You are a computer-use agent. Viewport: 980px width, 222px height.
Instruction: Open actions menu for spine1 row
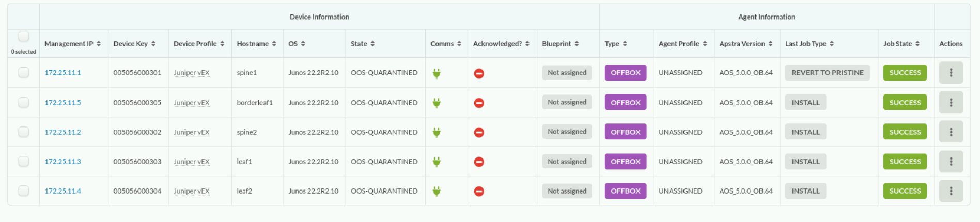coord(951,73)
